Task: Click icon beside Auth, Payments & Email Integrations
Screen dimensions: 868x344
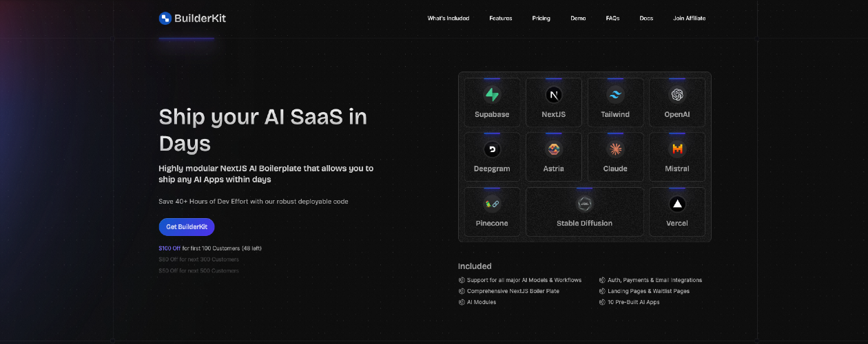Action: (x=602, y=280)
